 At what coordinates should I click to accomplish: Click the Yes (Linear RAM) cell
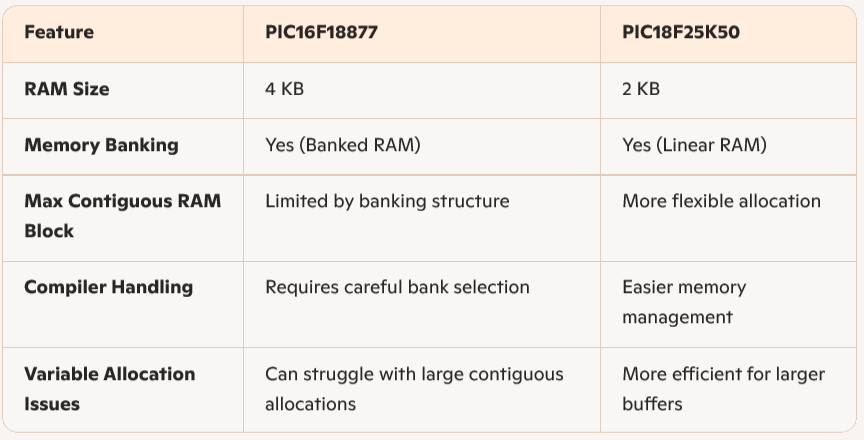tap(694, 145)
